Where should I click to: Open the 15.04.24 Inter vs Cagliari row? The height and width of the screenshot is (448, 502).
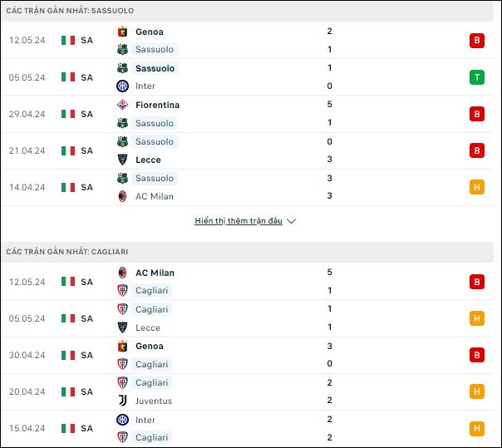tap(247, 428)
